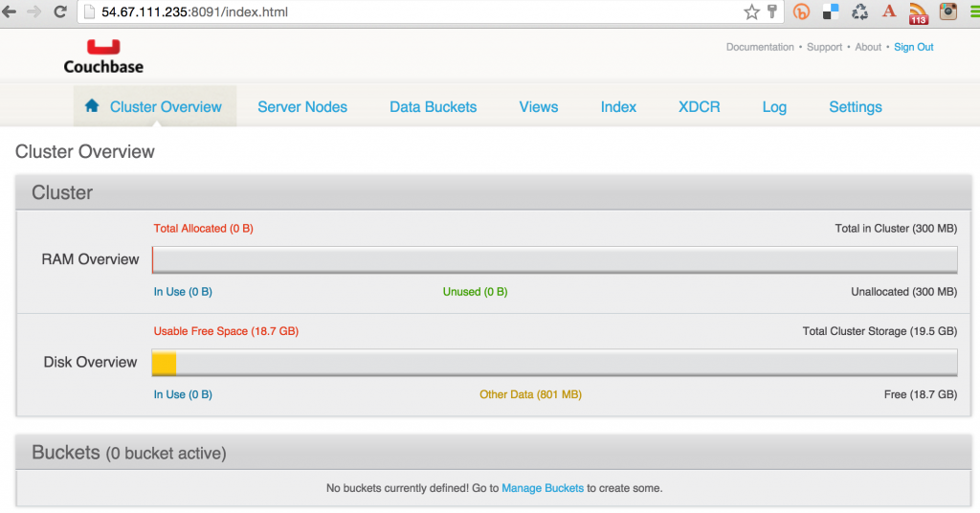Click 'Unused (0 B)' label
Viewport: 980px width, 513px height.
tap(475, 292)
